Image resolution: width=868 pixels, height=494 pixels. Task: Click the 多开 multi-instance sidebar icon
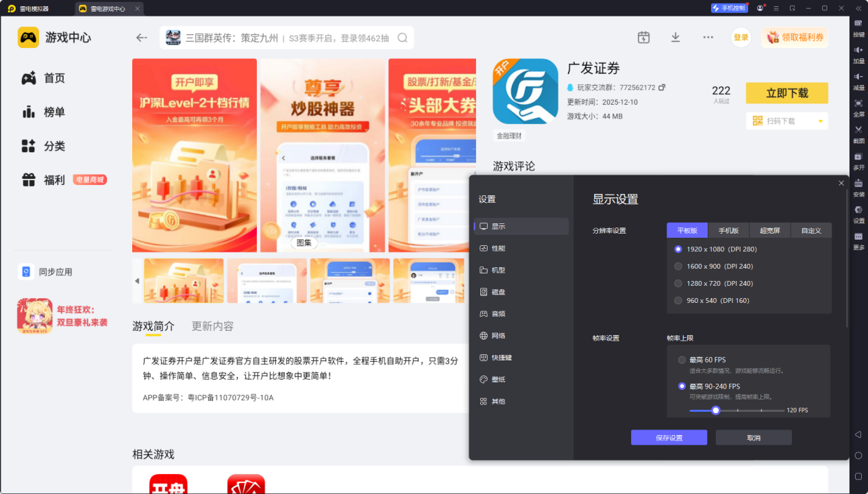tap(858, 160)
